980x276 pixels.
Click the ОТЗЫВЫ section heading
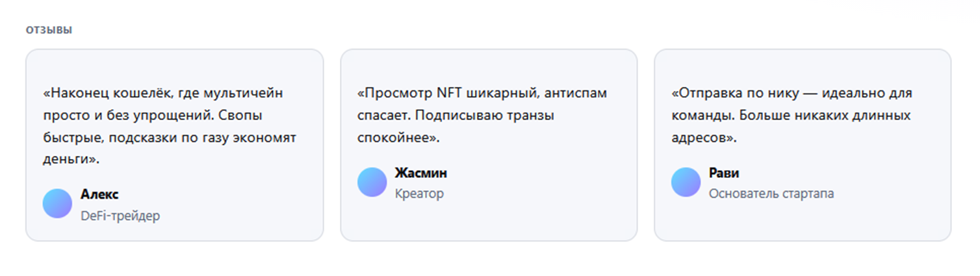coord(49,30)
